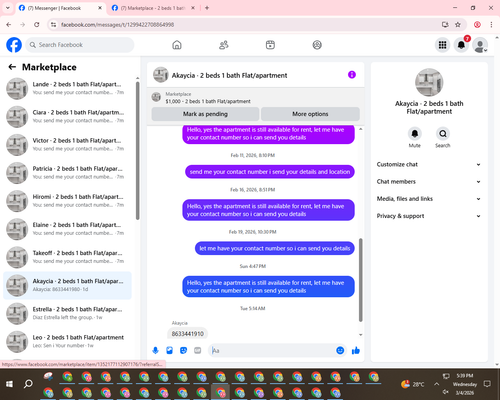Click Mark as pending button
The width and height of the screenshot is (500, 400).
pos(205,114)
